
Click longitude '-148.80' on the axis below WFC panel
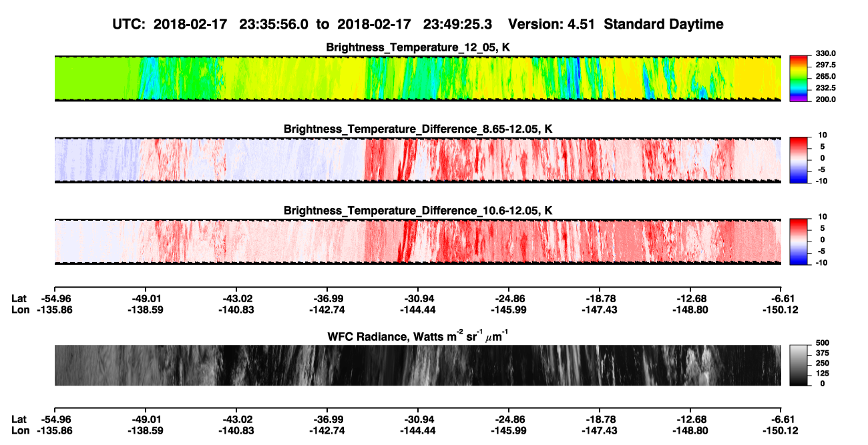[690, 430]
